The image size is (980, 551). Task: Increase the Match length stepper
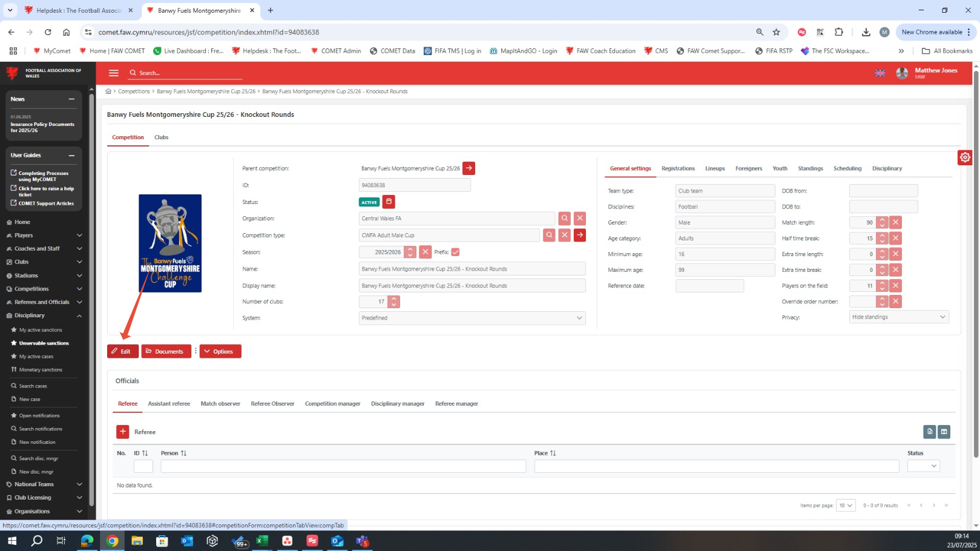click(x=882, y=220)
